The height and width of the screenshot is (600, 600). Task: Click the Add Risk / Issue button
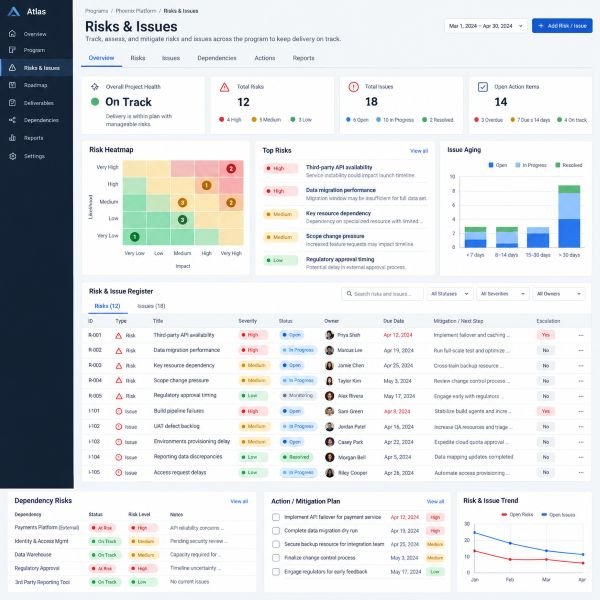[562, 26]
